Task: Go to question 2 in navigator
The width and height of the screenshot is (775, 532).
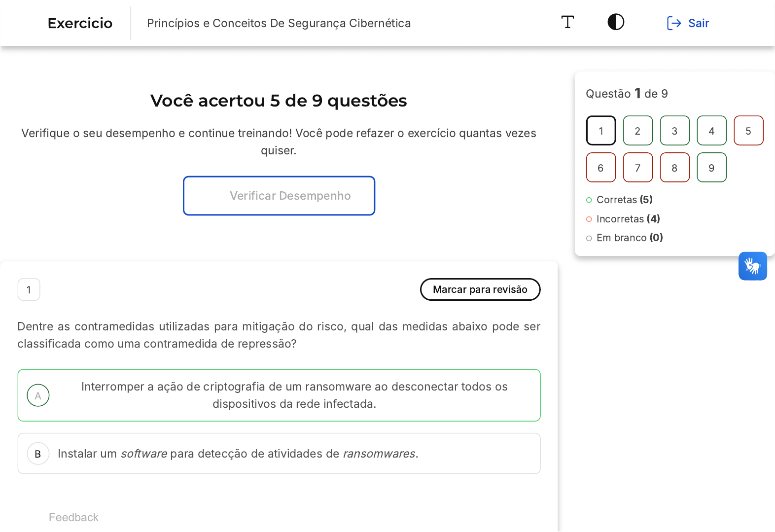Action: (x=637, y=131)
